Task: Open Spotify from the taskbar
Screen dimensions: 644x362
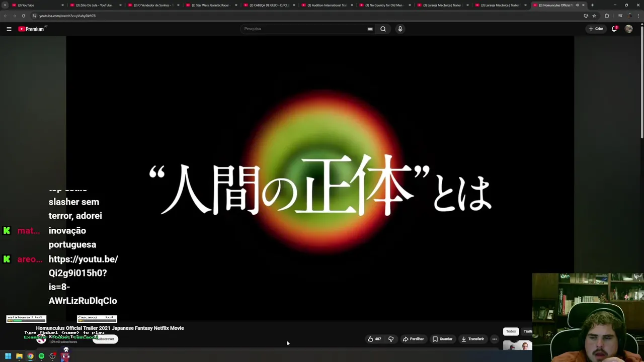Action: click(x=41, y=356)
